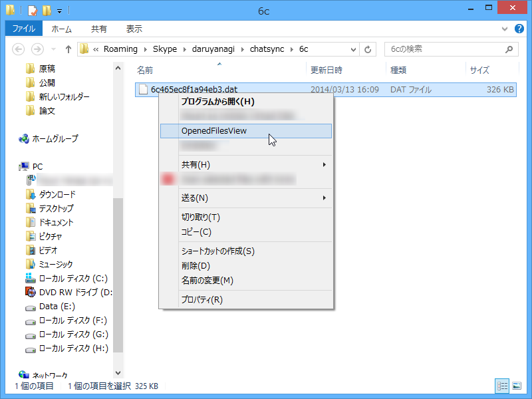Screen dimensions: 532x399
Task: Open ダウンロード in navigation pane
Action: coord(57,194)
